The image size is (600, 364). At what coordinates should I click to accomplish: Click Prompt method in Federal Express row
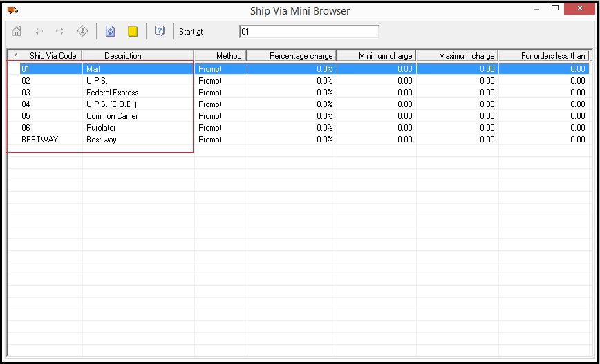coord(221,93)
